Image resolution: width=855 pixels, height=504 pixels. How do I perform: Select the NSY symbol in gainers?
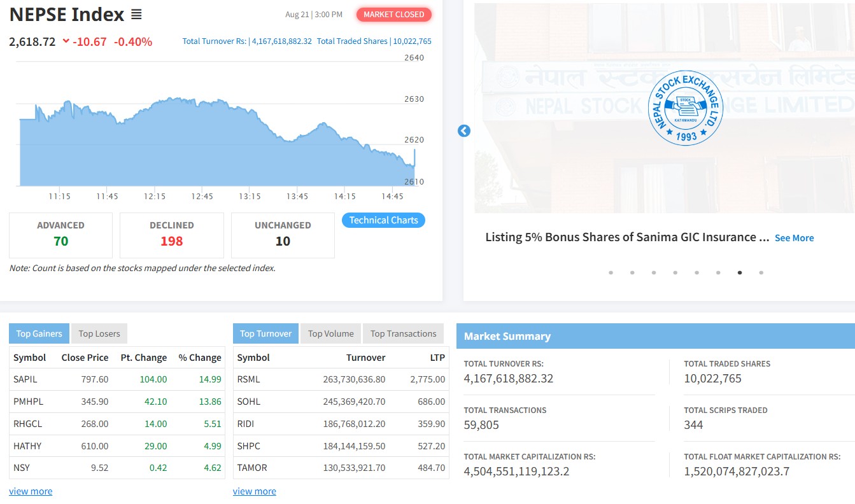click(x=22, y=468)
